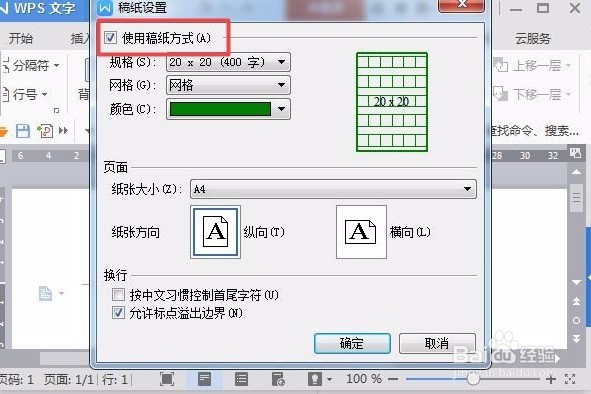Click the 20 x 20 grid preview
This screenshot has height=394, width=591.
pos(392,102)
